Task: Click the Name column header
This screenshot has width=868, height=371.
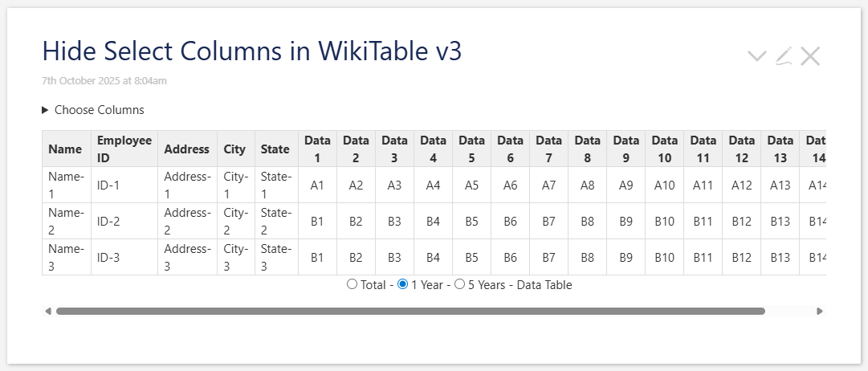Action: [65, 149]
